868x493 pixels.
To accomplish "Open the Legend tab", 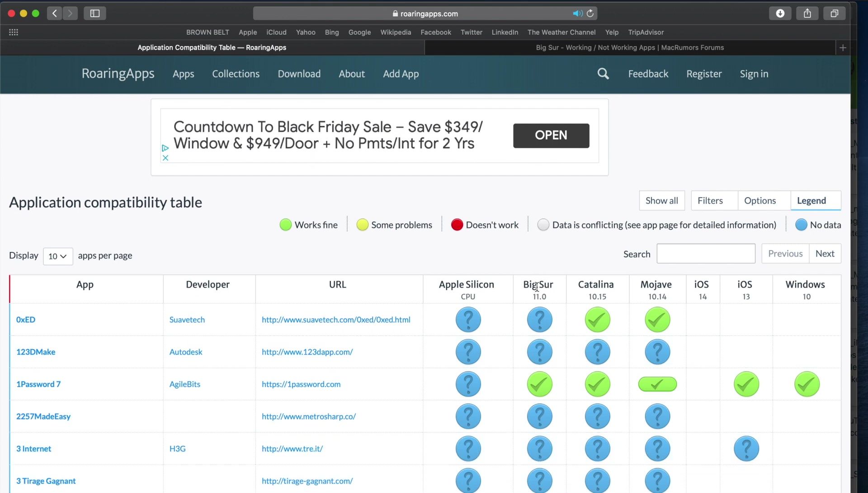I will [x=816, y=200].
